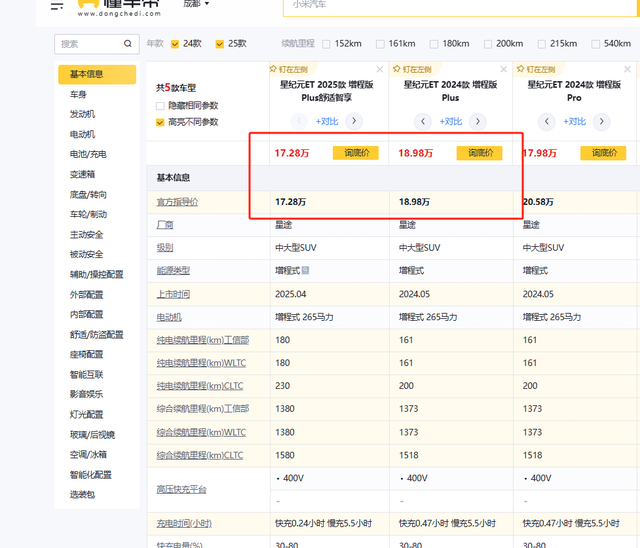Next model arrow under 2025款 Plus舒适智享
The height and width of the screenshot is (548, 640).
click(354, 121)
